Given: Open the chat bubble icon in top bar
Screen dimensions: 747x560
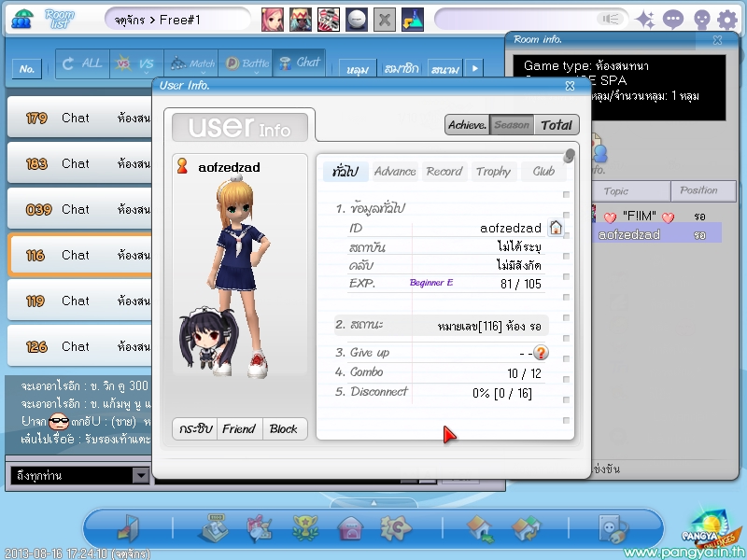Looking at the screenshot, I should click(x=673, y=20).
